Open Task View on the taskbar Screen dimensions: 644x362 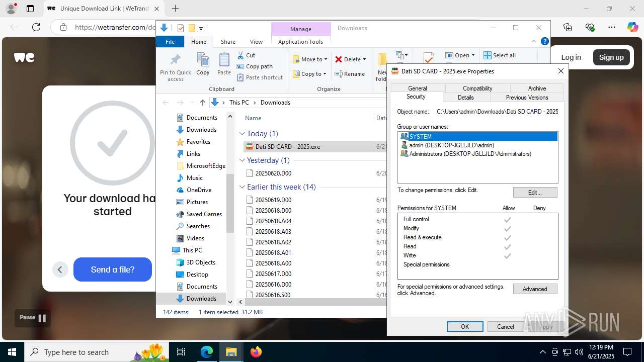click(x=181, y=352)
